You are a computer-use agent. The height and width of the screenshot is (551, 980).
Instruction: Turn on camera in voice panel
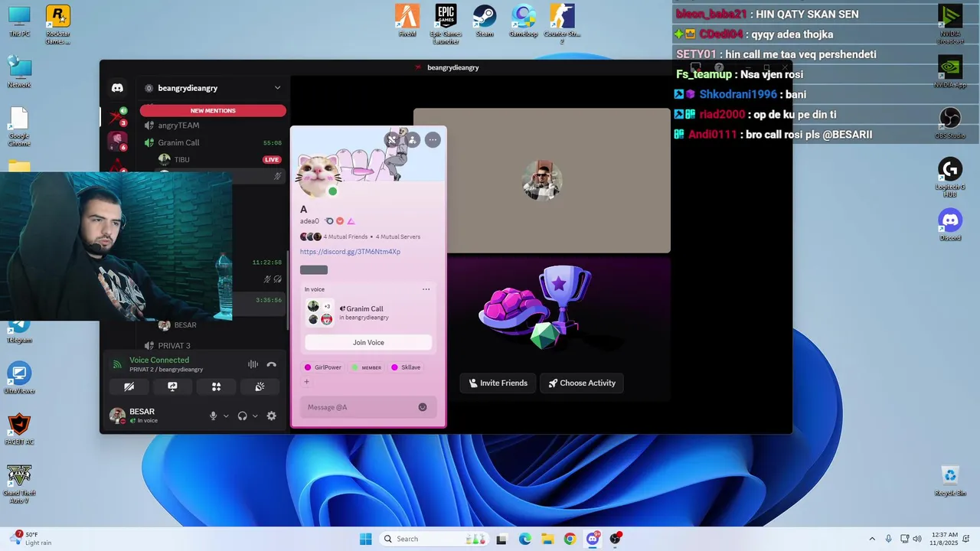[129, 386]
